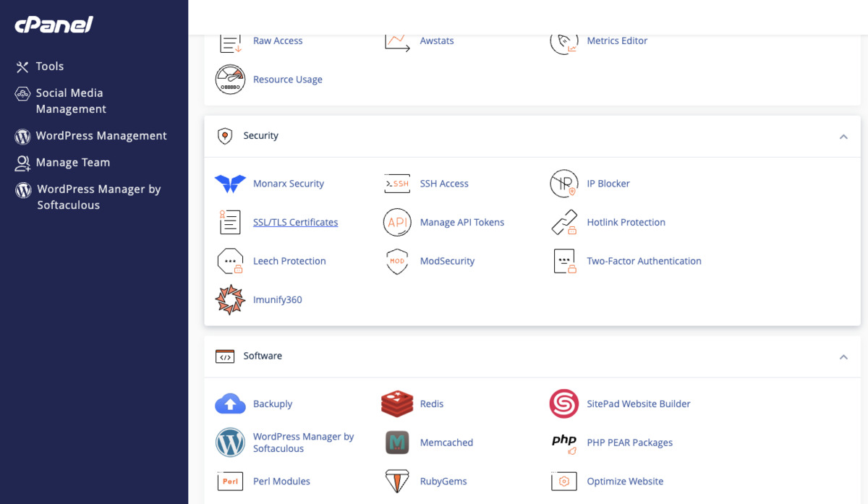Open the SSL/TLS Certificates link
This screenshot has width=868, height=504.
click(x=295, y=222)
